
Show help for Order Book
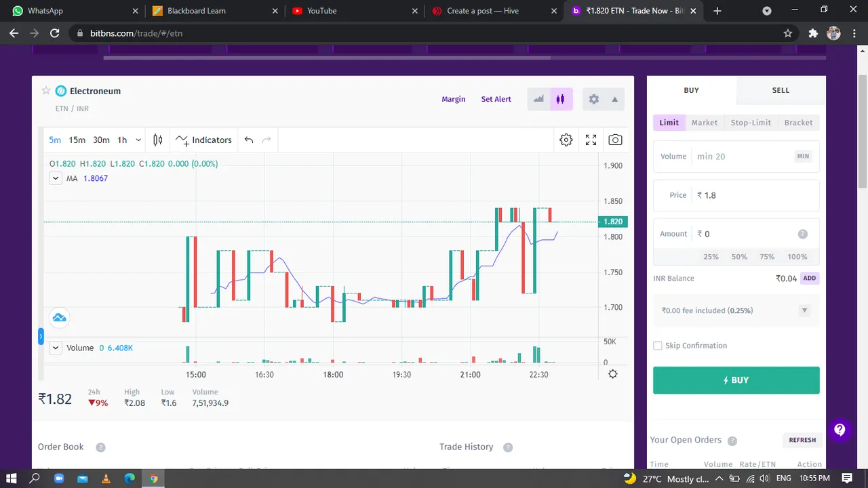100,447
